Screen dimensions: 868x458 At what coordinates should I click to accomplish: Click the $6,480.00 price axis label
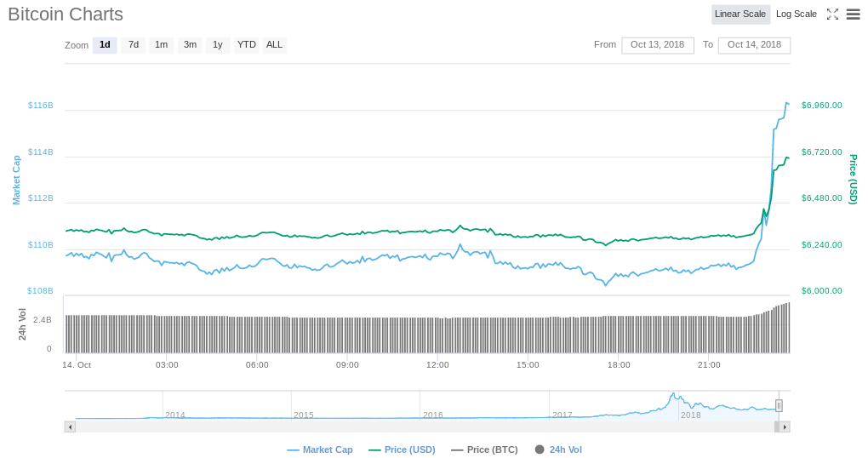click(821, 198)
